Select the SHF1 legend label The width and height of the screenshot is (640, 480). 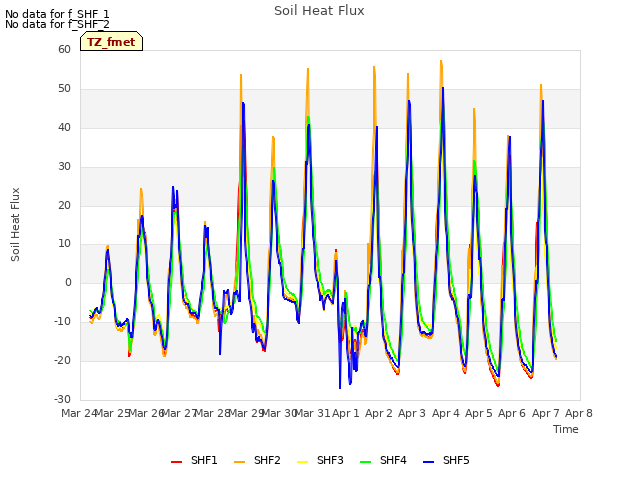(204, 460)
